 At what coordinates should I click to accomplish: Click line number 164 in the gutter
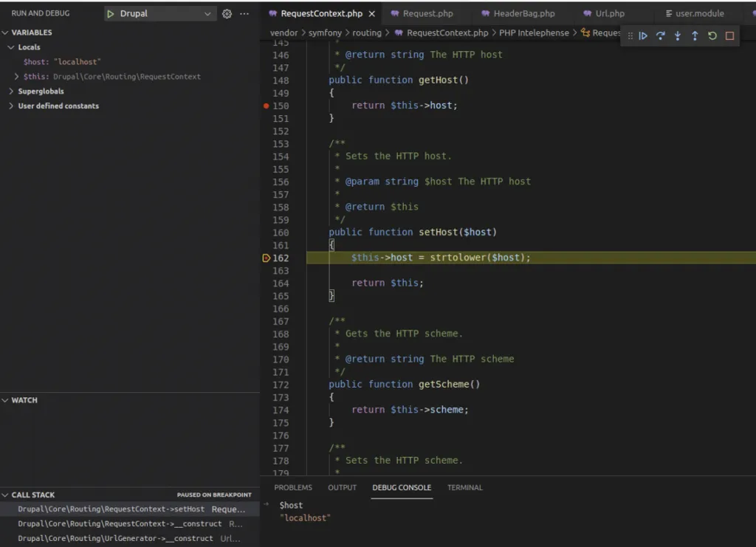point(281,283)
